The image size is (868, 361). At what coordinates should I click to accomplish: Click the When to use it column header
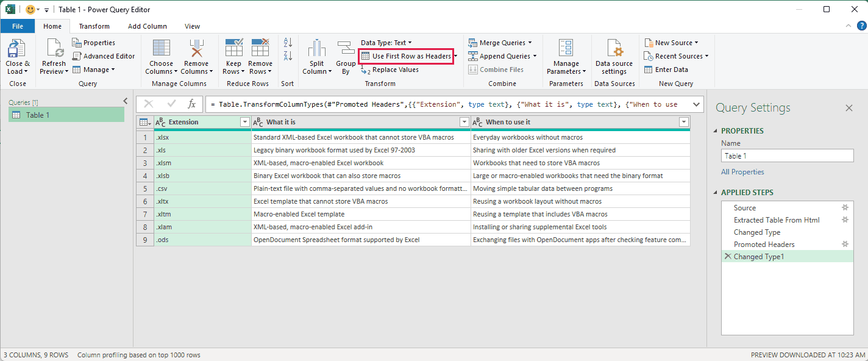580,122
